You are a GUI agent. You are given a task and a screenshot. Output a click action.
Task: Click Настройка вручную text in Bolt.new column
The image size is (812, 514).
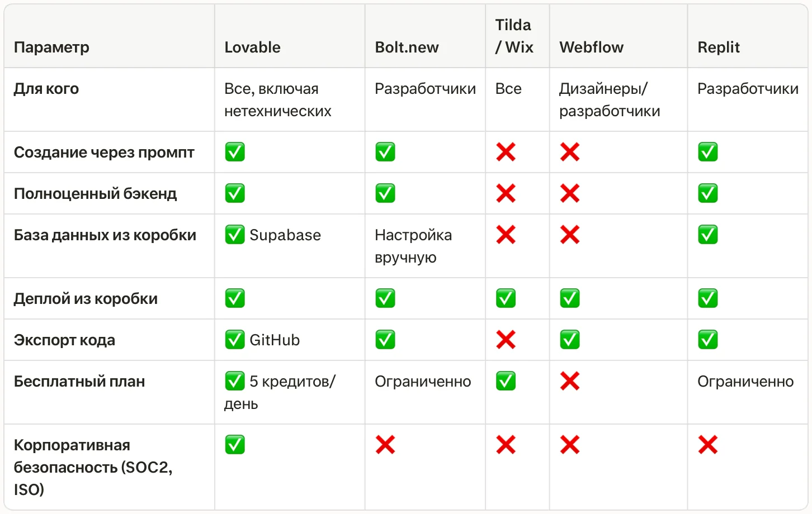point(413,246)
